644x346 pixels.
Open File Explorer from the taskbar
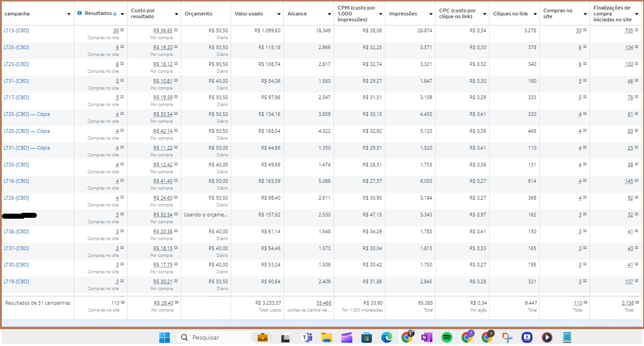326,337
